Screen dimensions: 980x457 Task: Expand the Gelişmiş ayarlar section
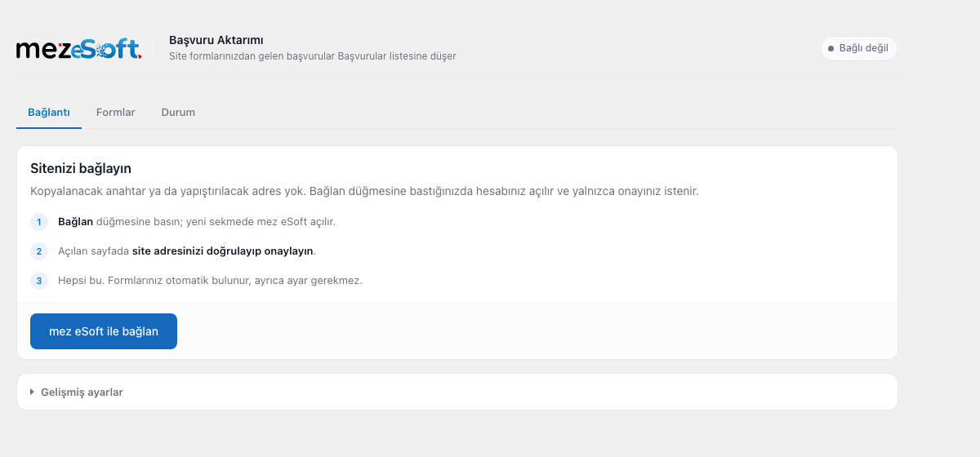(x=457, y=392)
